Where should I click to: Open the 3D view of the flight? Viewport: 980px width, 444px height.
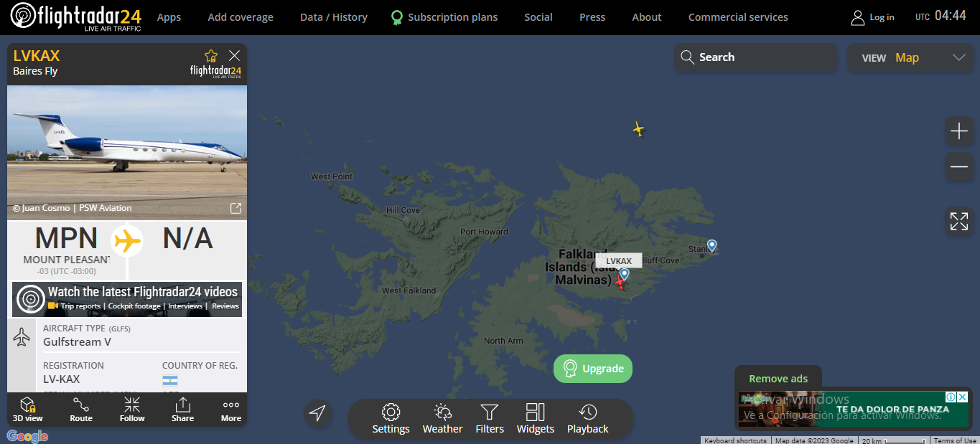tap(28, 410)
